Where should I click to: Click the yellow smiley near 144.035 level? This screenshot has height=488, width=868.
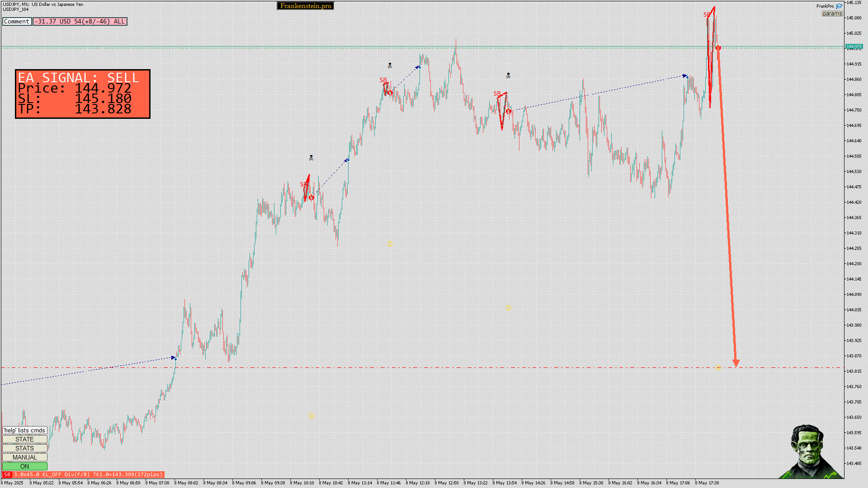pos(508,308)
